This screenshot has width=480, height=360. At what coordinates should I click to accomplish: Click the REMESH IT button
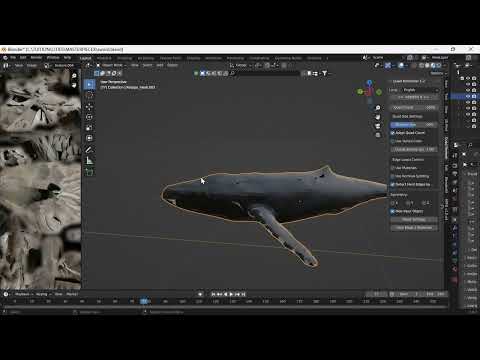click(x=414, y=97)
